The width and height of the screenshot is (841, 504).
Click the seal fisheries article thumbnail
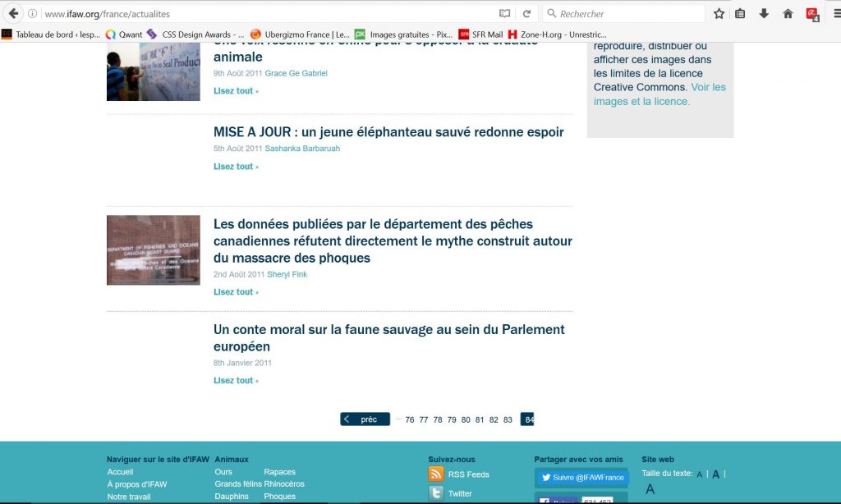(x=154, y=250)
